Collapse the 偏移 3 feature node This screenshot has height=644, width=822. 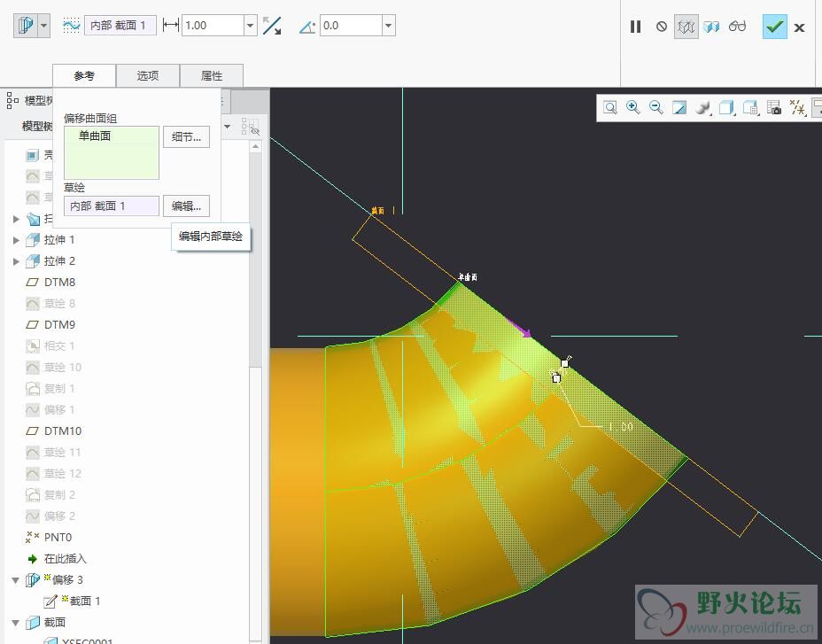point(16,580)
